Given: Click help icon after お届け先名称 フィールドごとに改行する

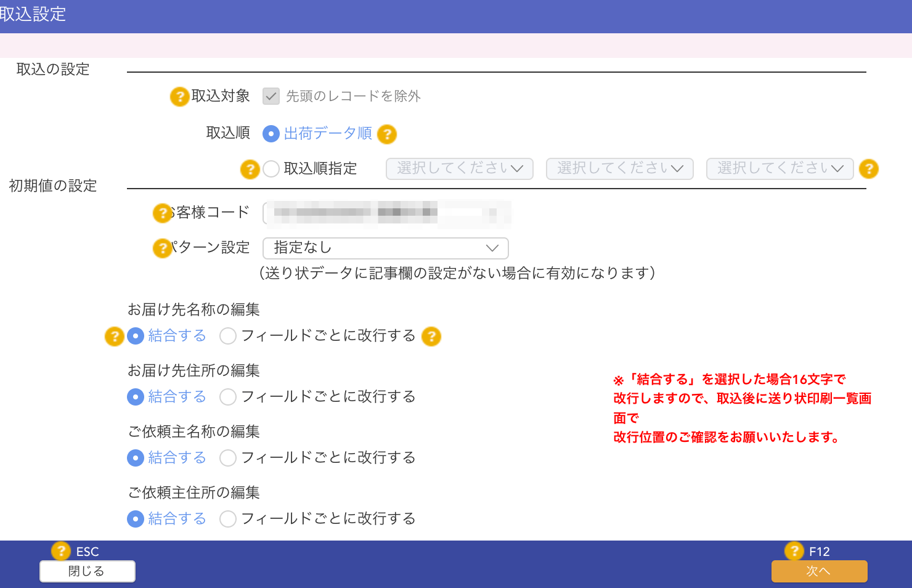Looking at the screenshot, I should (x=431, y=337).
